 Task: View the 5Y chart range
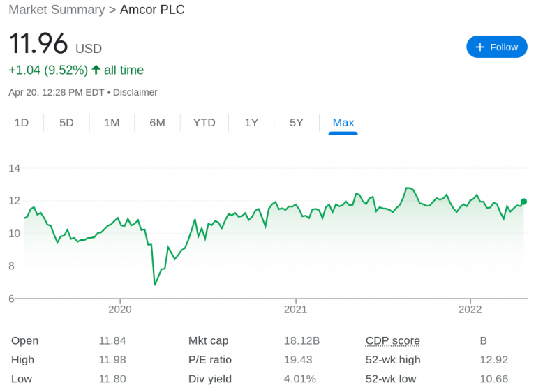coord(297,123)
